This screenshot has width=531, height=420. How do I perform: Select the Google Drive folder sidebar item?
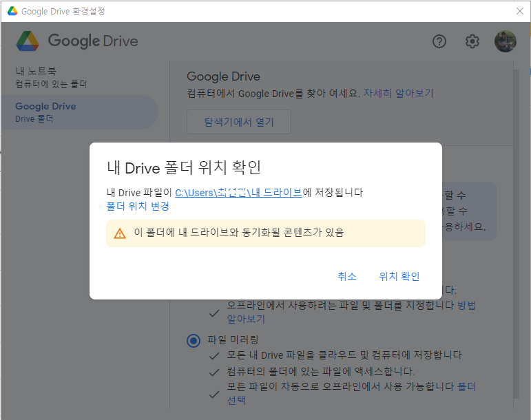pyautogui.click(x=80, y=112)
